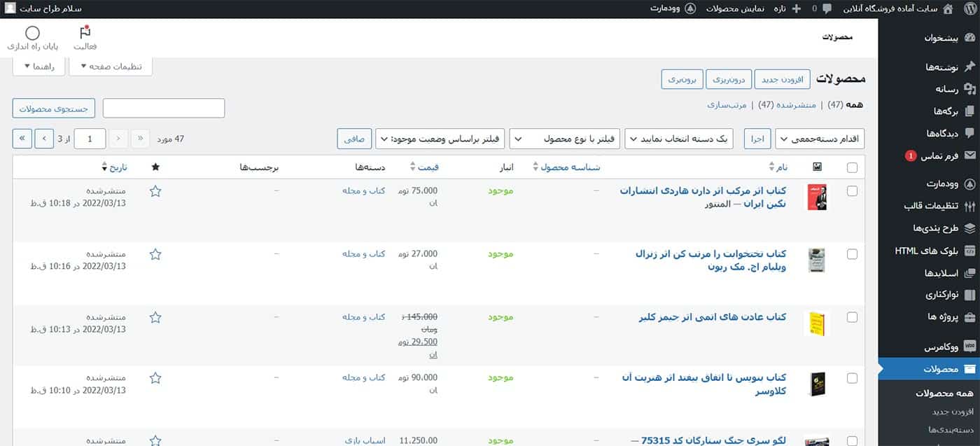Image resolution: width=980 pixels, height=446 pixels.
Task: Open the product type filter dropdown
Action: pyautogui.click(x=563, y=139)
